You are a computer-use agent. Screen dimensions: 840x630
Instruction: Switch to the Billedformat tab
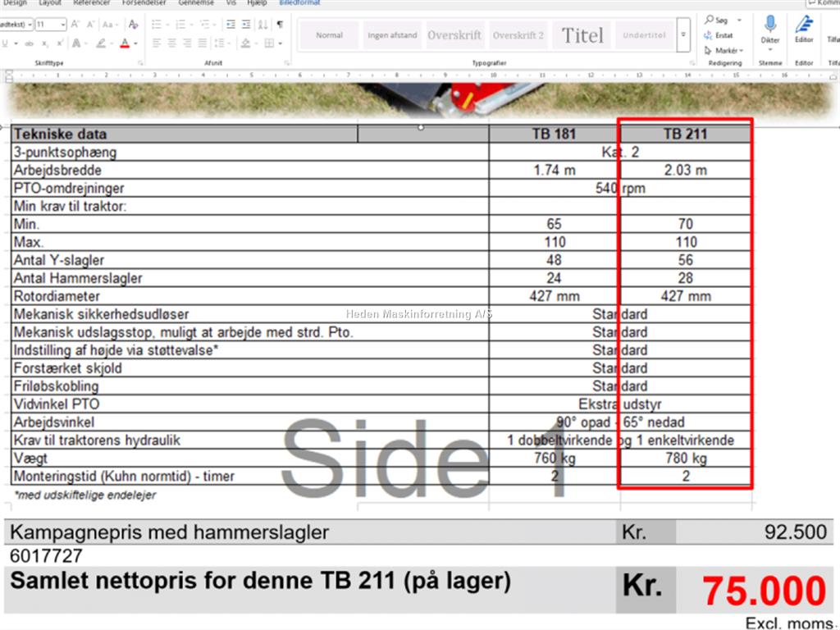click(x=299, y=3)
